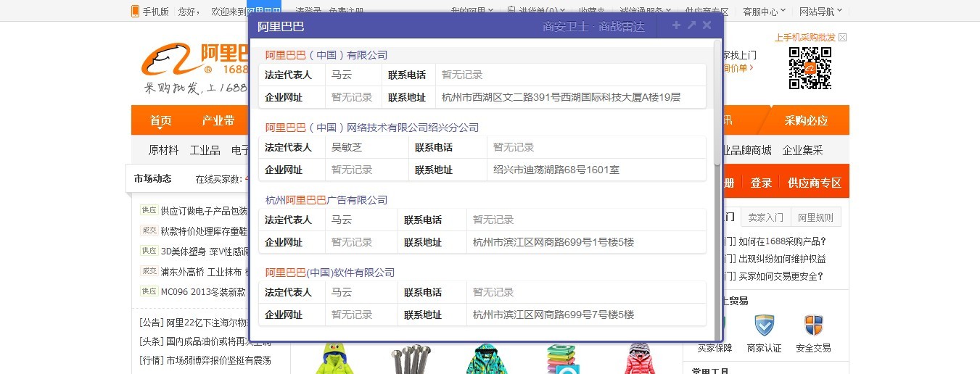Switch to the 卖家入门 tab

(766, 217)
